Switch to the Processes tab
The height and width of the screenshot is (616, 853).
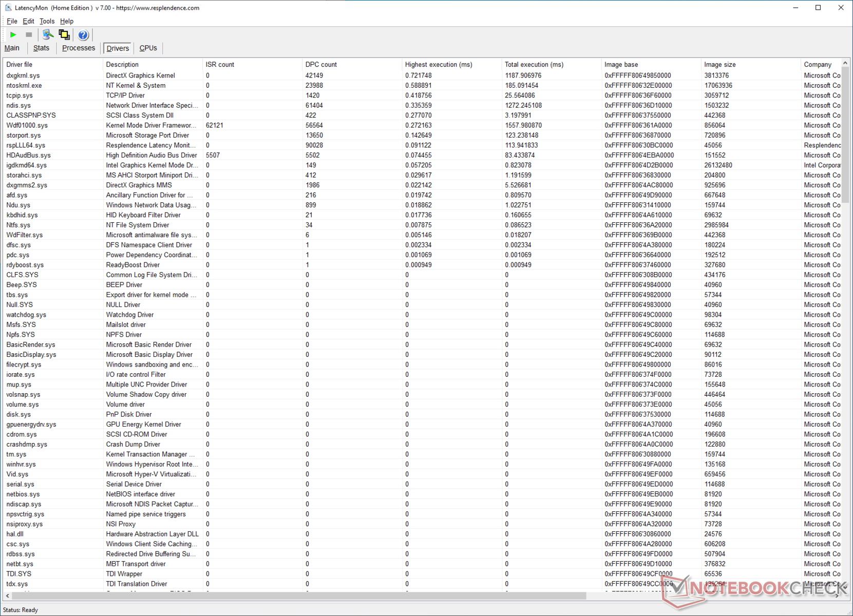pos(79,48)
